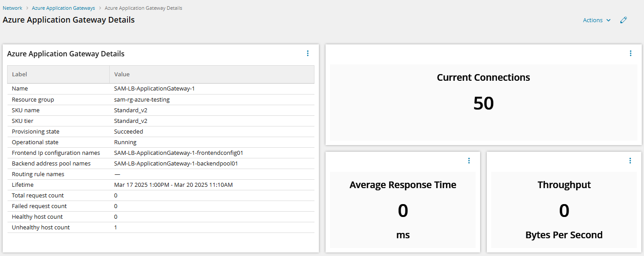This screenshot has width=644, height=256.
Task: Click the Backend address pool names label
Action: (x=51, y=163)
